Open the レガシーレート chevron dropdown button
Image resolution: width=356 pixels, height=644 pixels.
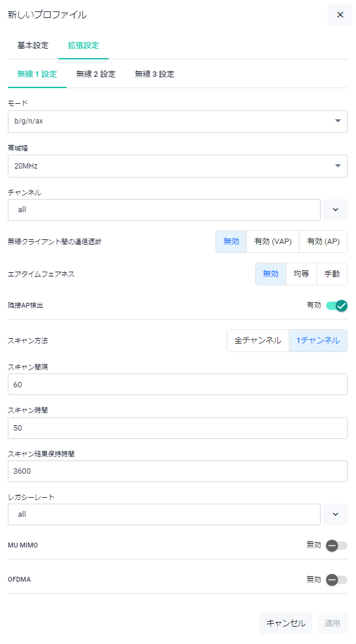(336, 514)
